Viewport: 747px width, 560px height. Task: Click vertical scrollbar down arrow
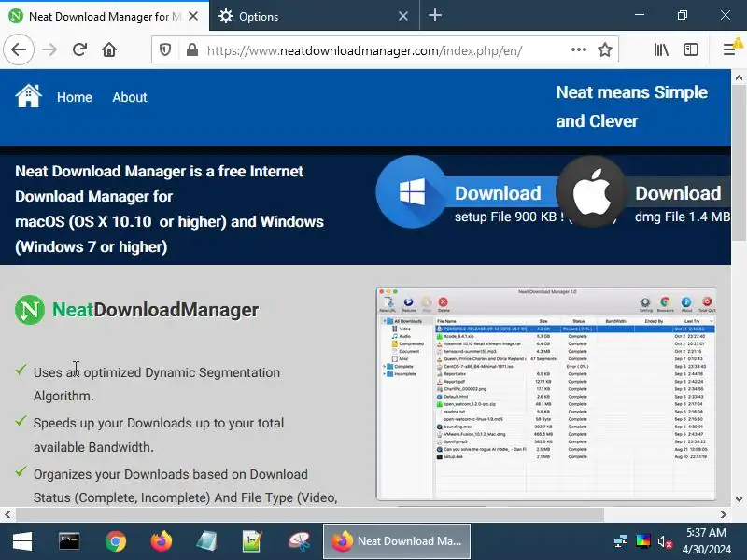tap(739, 499)
